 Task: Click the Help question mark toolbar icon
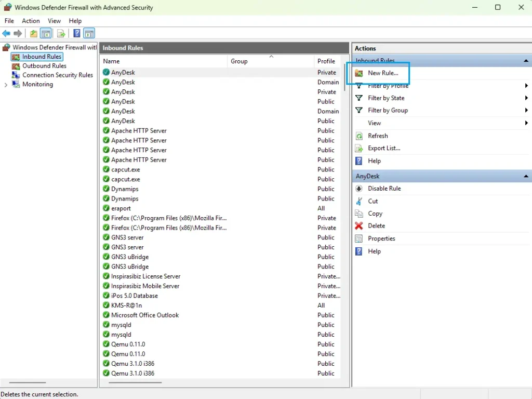coord(77,33)
